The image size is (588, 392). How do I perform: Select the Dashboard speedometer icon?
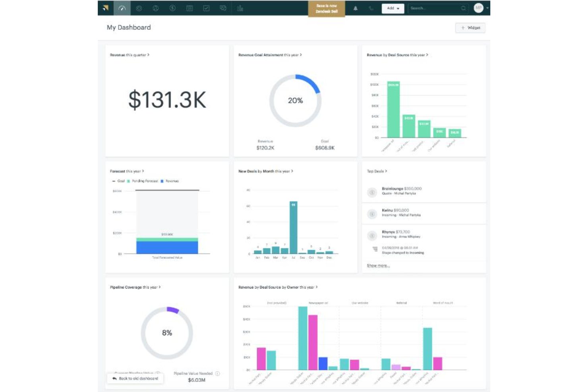coord(122,8)
